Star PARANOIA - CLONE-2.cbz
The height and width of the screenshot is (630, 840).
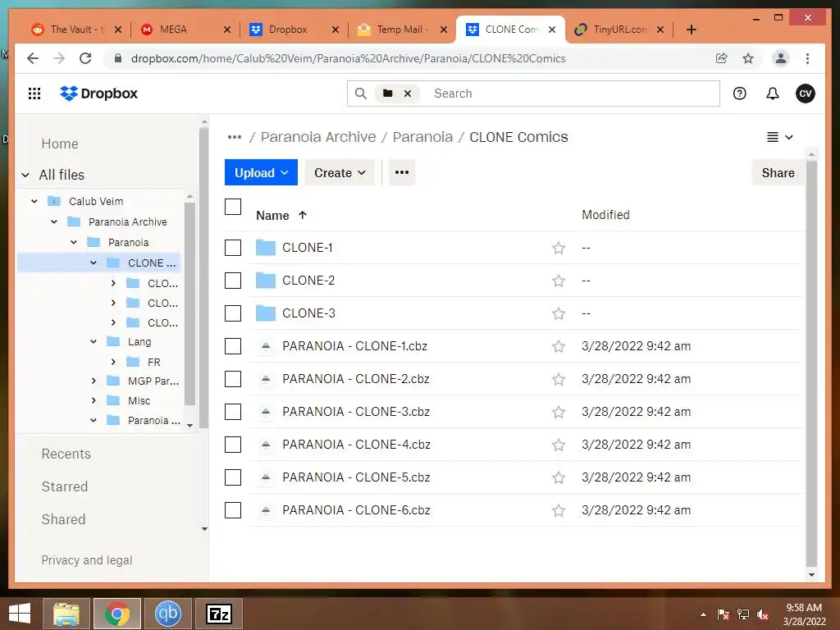pos(558,379)
